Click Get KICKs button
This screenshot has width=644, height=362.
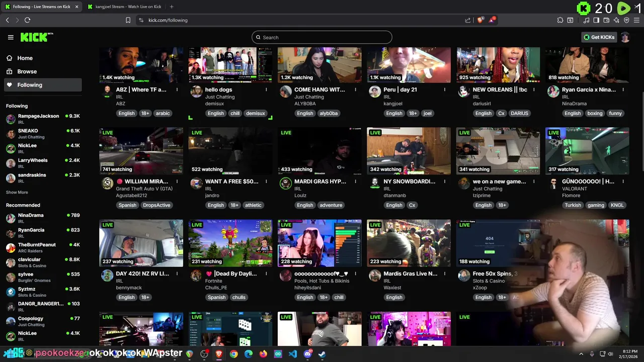click(x=599, y=37)
